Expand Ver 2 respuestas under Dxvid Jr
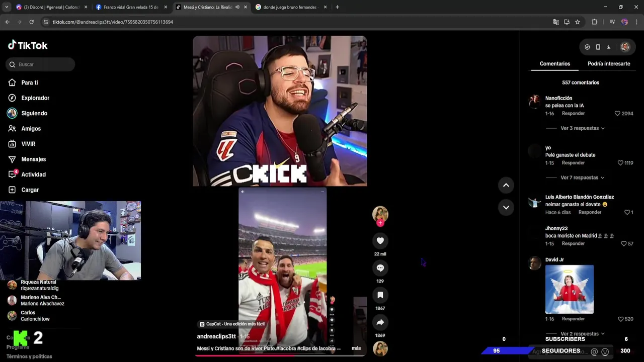Image resolution: width=644 pixels, height=362 pixels. point(583,334)
